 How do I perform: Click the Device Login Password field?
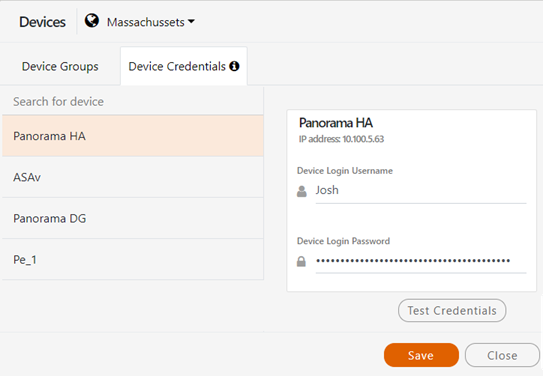[421, 261]
